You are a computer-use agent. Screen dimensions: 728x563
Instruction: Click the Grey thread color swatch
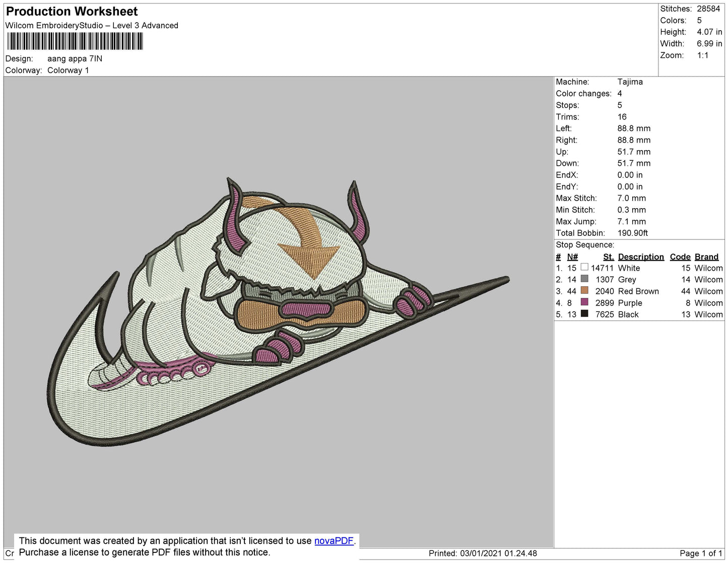pyautogui.click(x=584, y=279)
